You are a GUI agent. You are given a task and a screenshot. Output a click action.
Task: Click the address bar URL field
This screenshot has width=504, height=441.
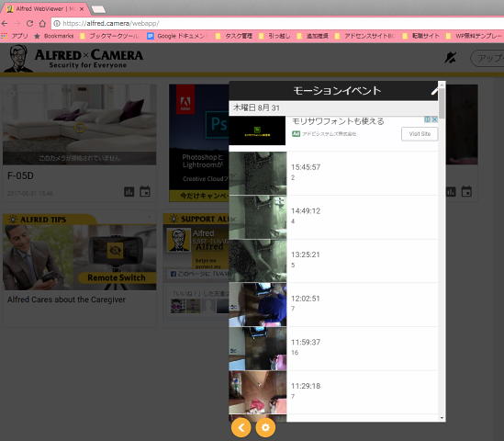276,24
